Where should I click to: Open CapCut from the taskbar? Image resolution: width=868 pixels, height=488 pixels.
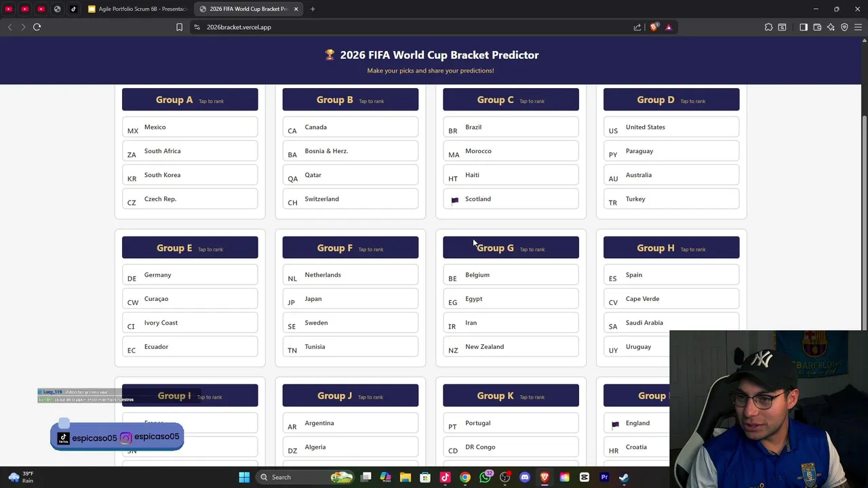point(585,477)
